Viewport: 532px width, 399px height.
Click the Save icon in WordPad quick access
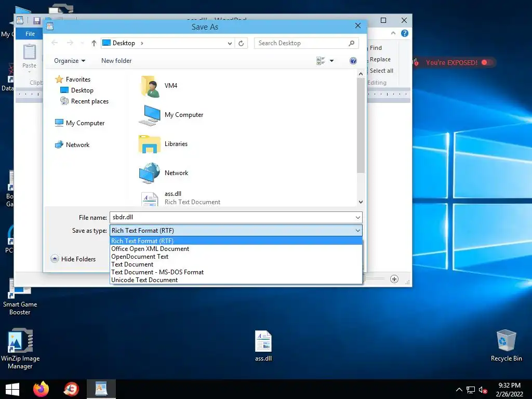point(37,21)
